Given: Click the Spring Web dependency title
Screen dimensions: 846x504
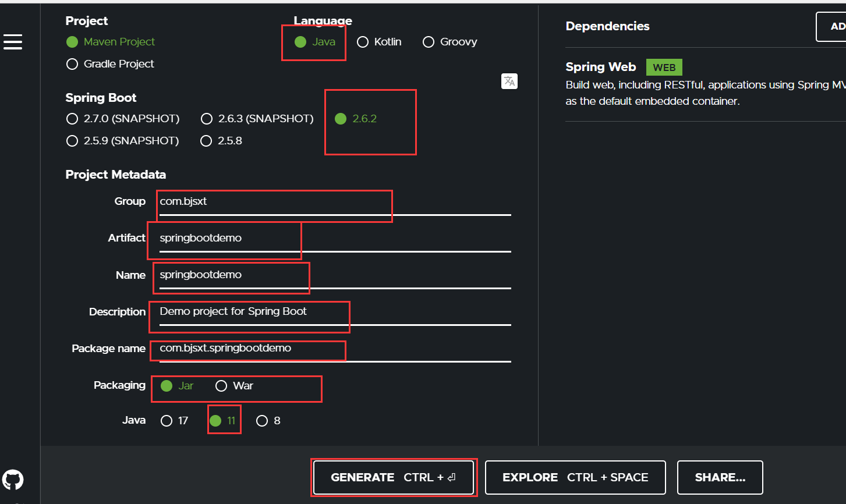Looking at the screenshot, I should pyautogui.click(x=600, y=67).
